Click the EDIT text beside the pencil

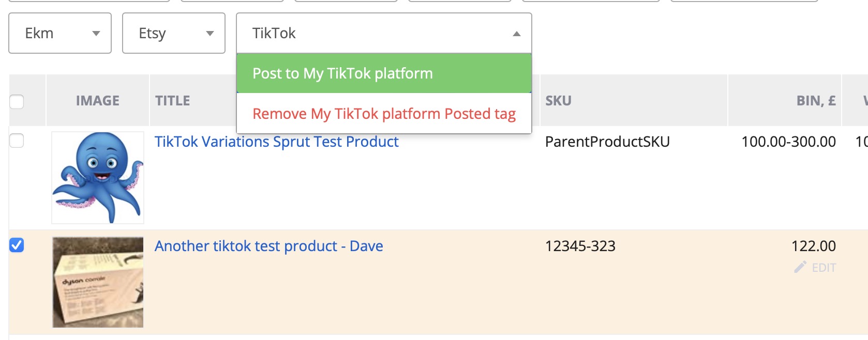click(824, 268)
